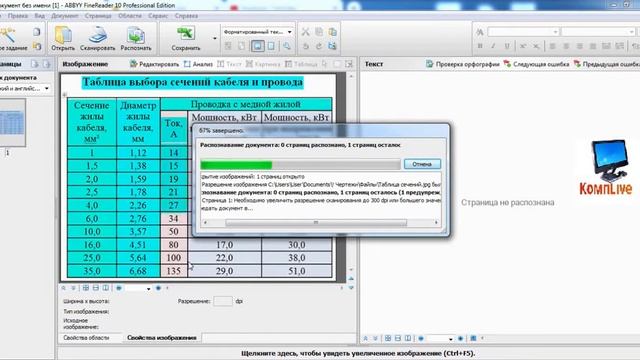Click left scroll arrow of log list

click(x=205, y=223)
